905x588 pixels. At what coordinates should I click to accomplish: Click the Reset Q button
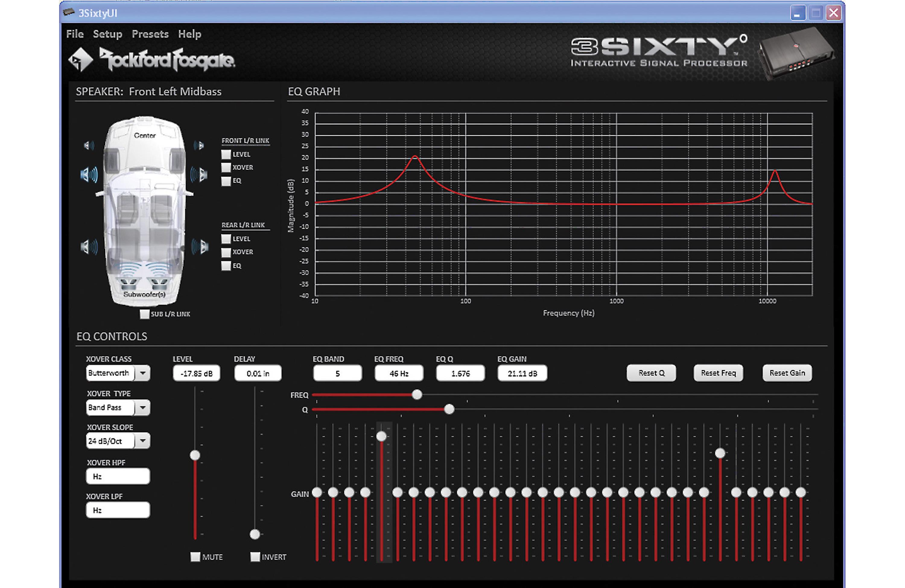pyautogui.click(x=651, y=373)
